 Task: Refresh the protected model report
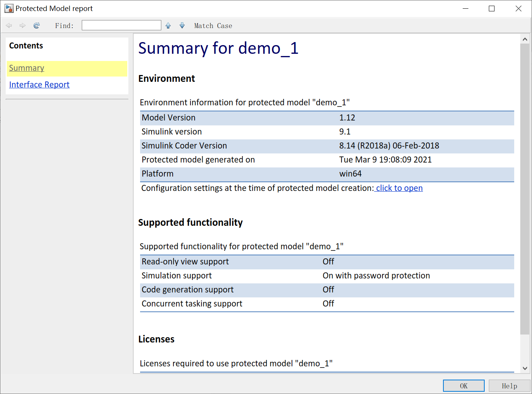click(37, 25)
